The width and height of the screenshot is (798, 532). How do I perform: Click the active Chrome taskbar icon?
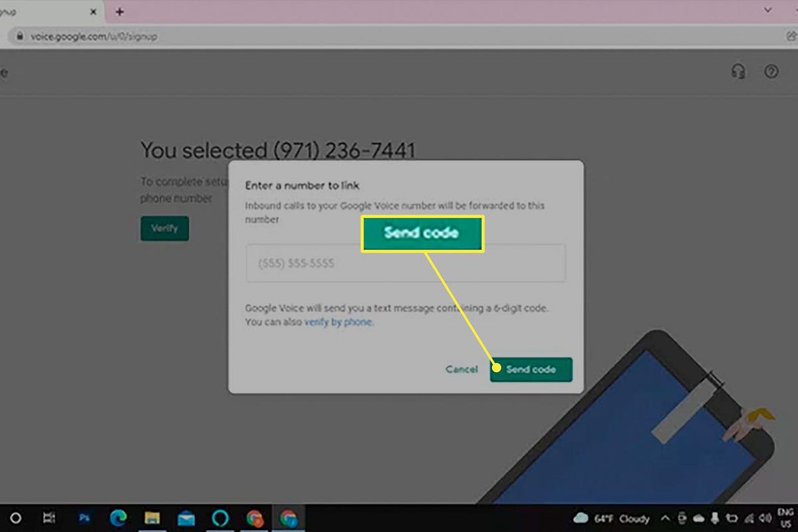[x=288, y=517]
